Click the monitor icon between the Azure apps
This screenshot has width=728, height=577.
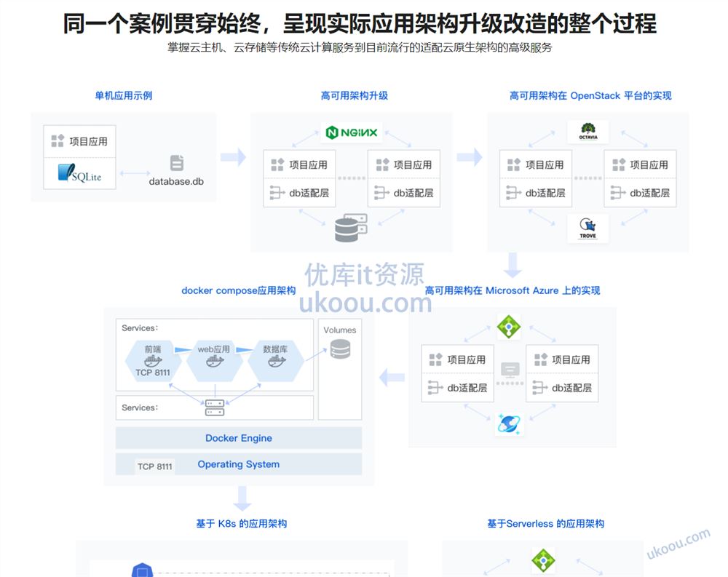pos(510,370)
